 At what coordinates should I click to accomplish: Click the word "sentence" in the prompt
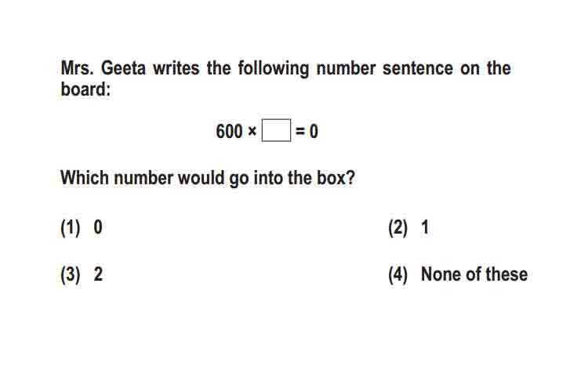coord(418,69)
